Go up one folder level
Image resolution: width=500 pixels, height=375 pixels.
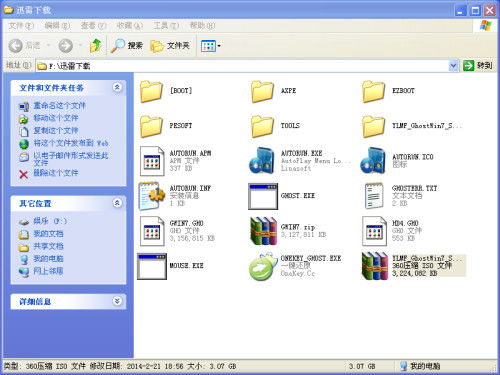[96, 46]
